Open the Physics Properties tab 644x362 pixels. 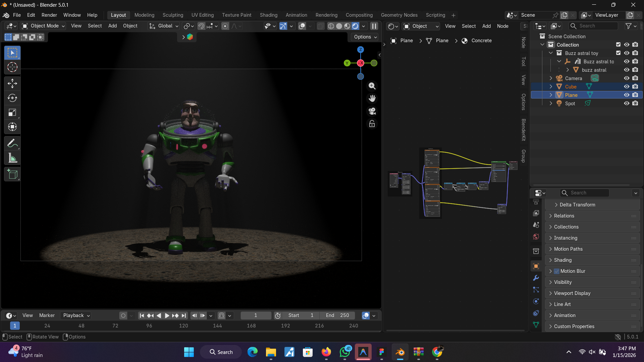click(x=536, y=301)
